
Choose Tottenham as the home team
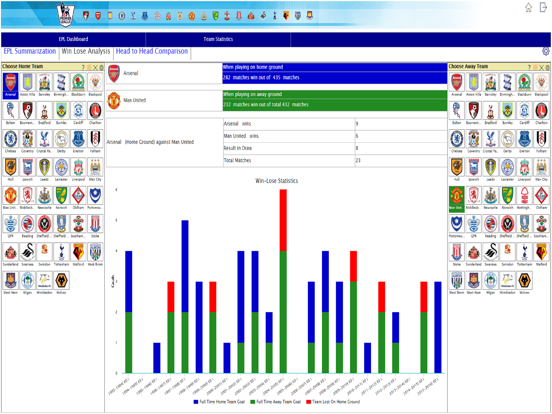61,254
